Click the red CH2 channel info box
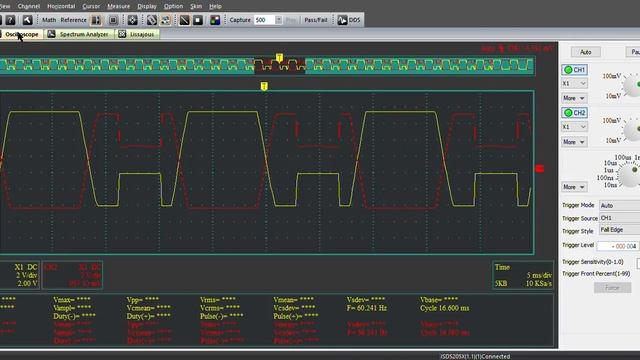This screenshot has height=360, width=640. coord(72,276)
